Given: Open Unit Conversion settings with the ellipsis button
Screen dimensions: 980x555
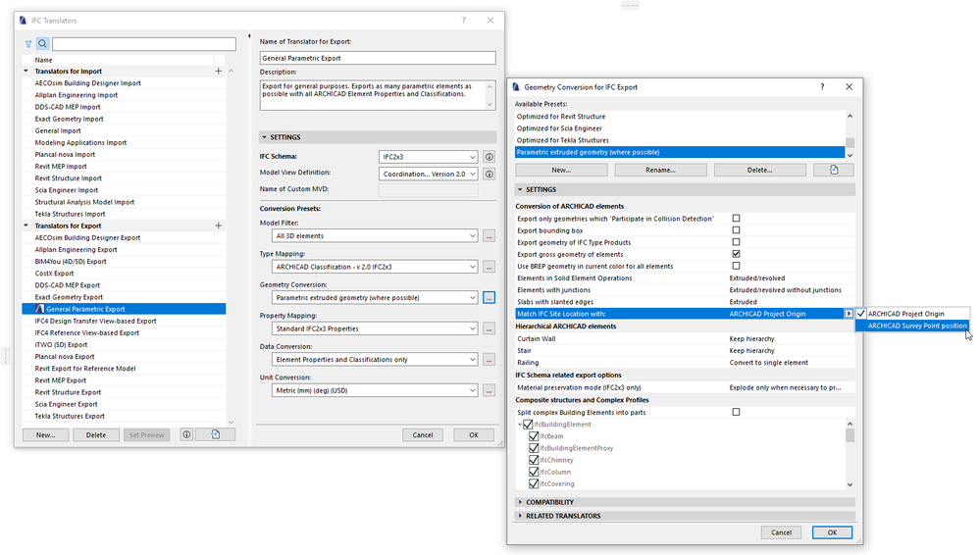Looking at the screenshot, I should (x=490, y=390).
